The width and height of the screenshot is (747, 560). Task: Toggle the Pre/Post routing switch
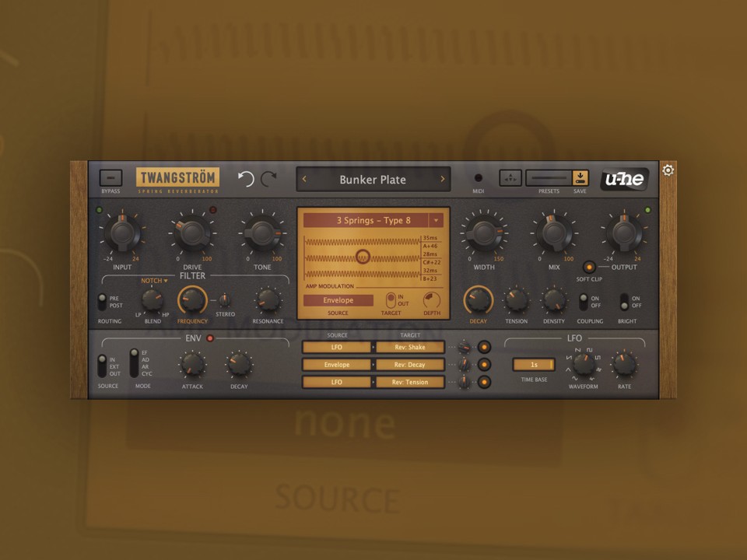coord(102,302)
